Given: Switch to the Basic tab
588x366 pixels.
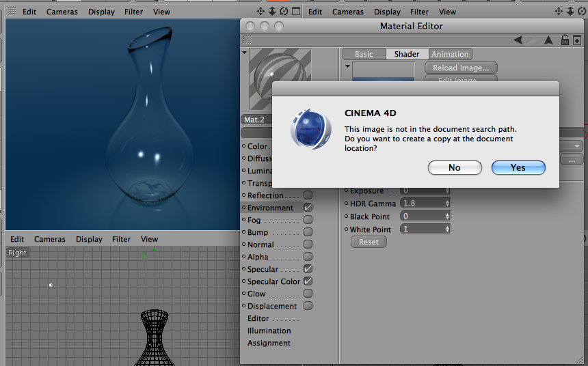Looking at the screenshot, I should 364,55.
